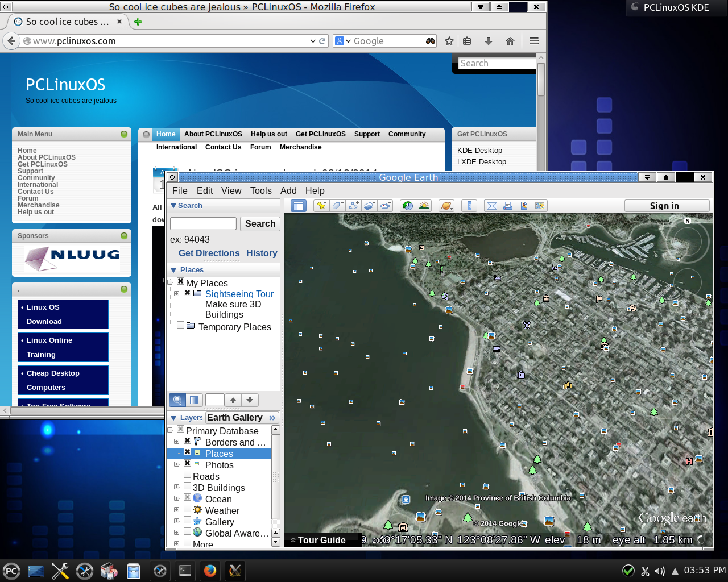Enable the 3D Buildings layer checkbox
Viewport: 728px width, 582px height.
pyautogui.click(x=187, y=487)
